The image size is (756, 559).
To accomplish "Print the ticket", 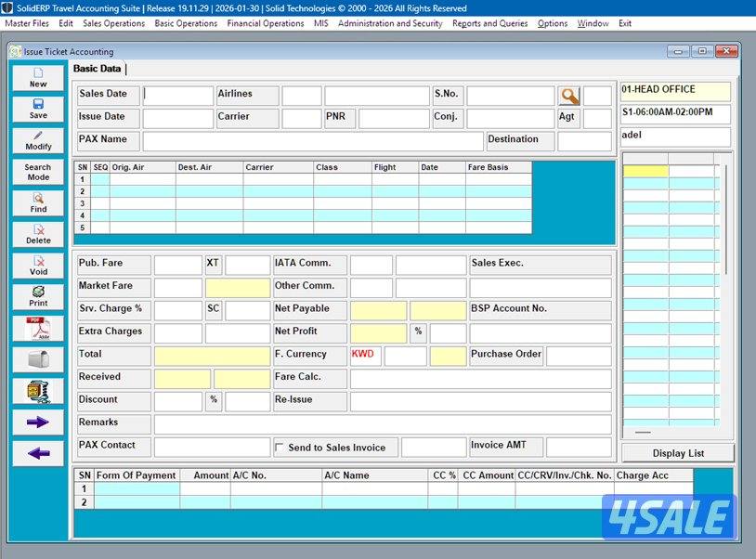I will 37,296.
